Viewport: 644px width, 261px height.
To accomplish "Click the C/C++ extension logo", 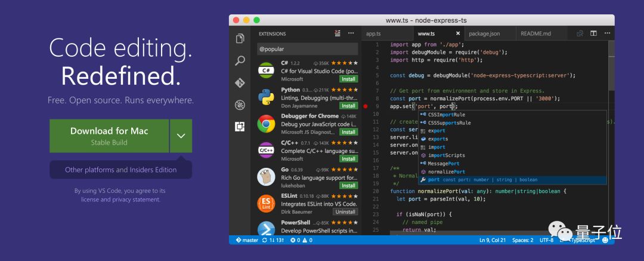I will click(x=266, y=151).
